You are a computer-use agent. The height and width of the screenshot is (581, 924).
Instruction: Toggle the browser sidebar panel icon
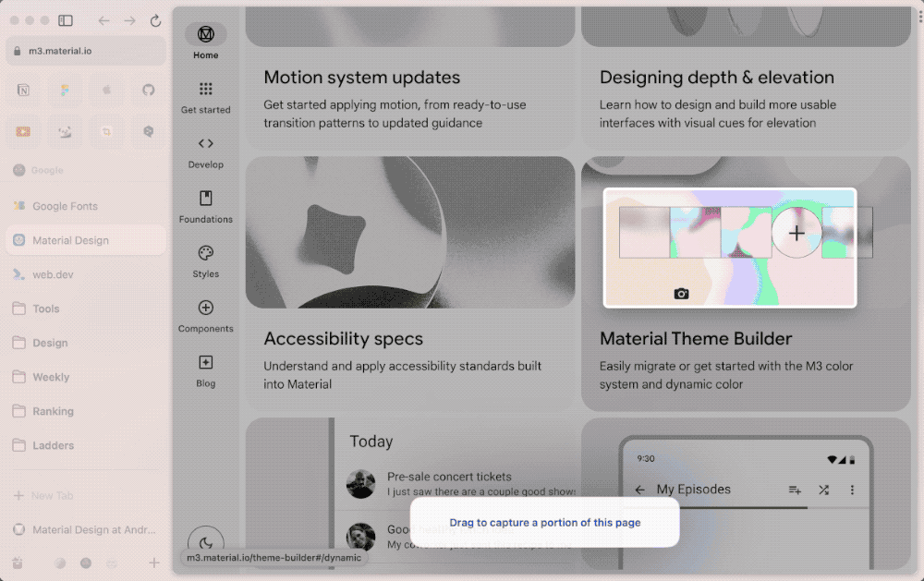(x=66, y=20)
